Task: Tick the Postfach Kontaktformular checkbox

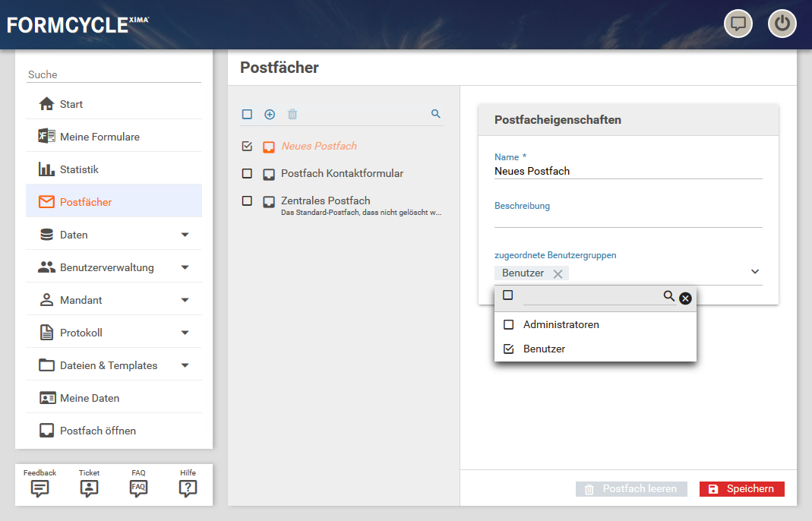Action: point(247,174)
